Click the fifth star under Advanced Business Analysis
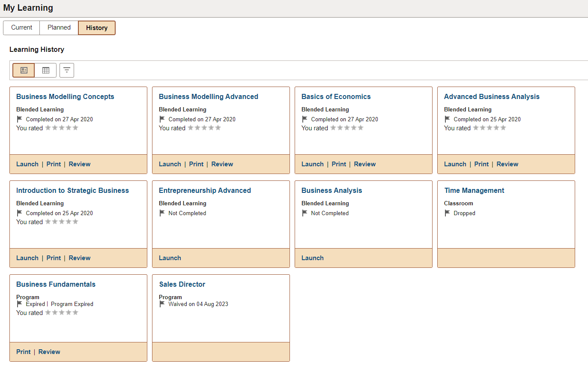This screenshot has height=375, width=588. point(503,128)
